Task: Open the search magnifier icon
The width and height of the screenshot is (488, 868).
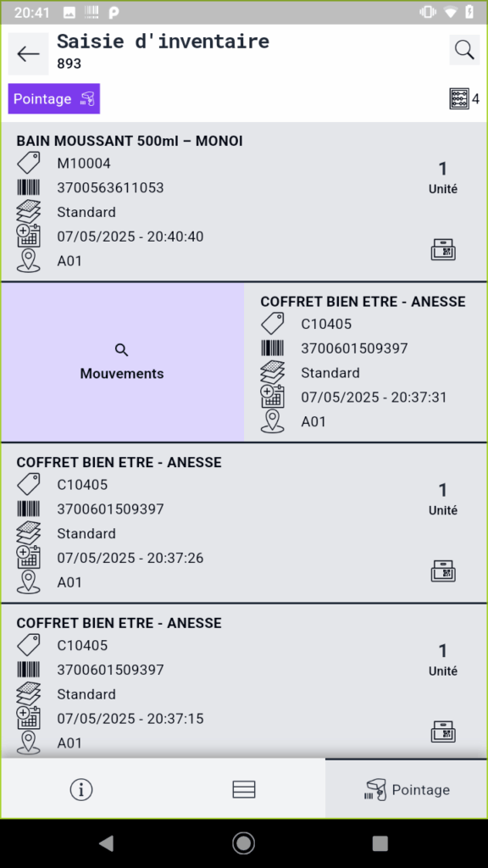Action: [464, 50]
